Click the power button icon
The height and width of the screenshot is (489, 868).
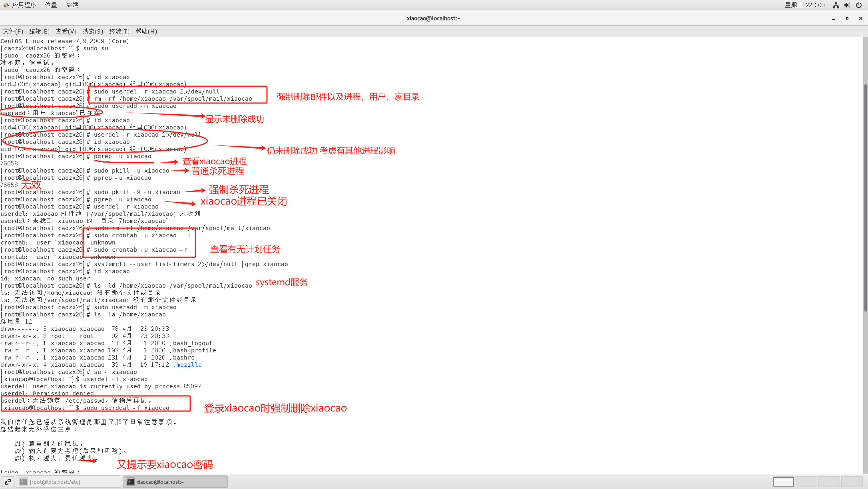click(858, 5)
